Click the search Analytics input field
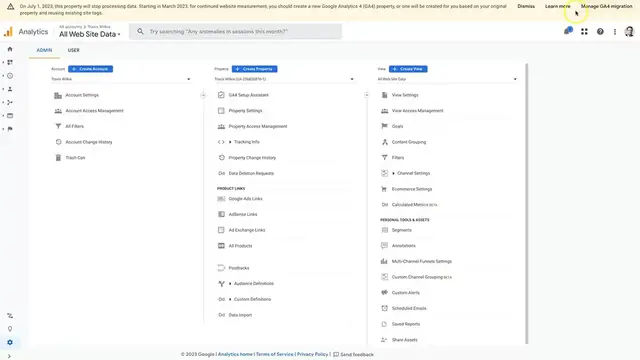 click(235, 31)
